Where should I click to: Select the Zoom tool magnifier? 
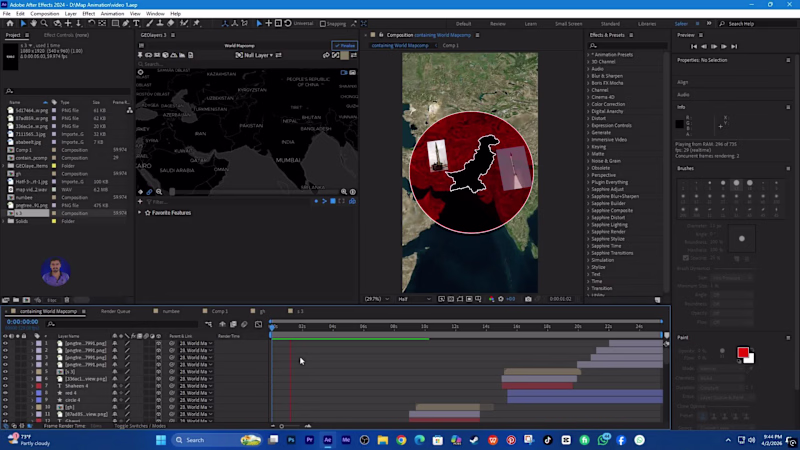point(44,23)
